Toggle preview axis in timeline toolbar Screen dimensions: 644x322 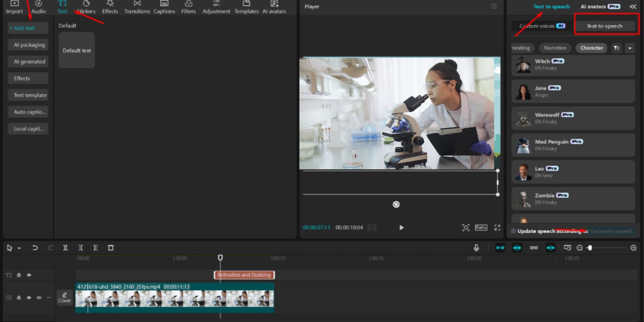tap(551, 248)
